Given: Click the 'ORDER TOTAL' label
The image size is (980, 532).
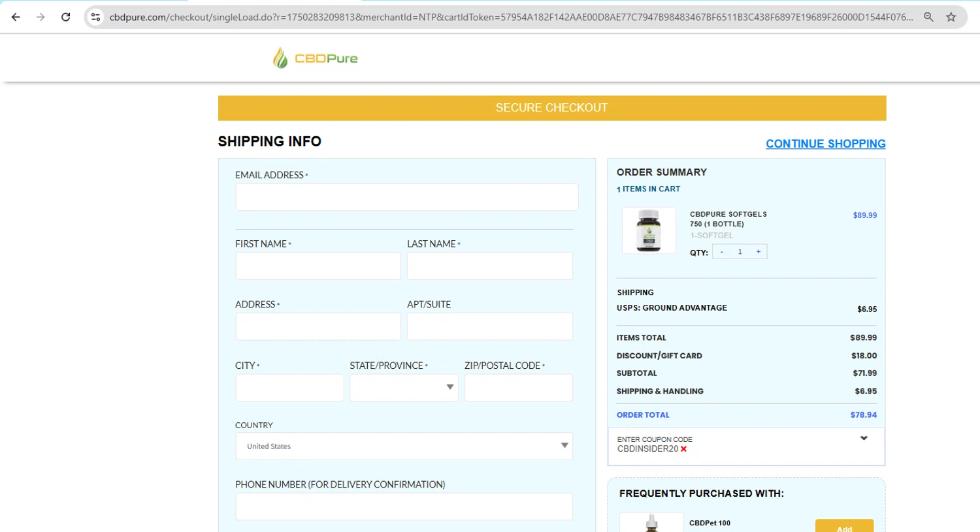Looking at the screenshot, I should point(643,415).
